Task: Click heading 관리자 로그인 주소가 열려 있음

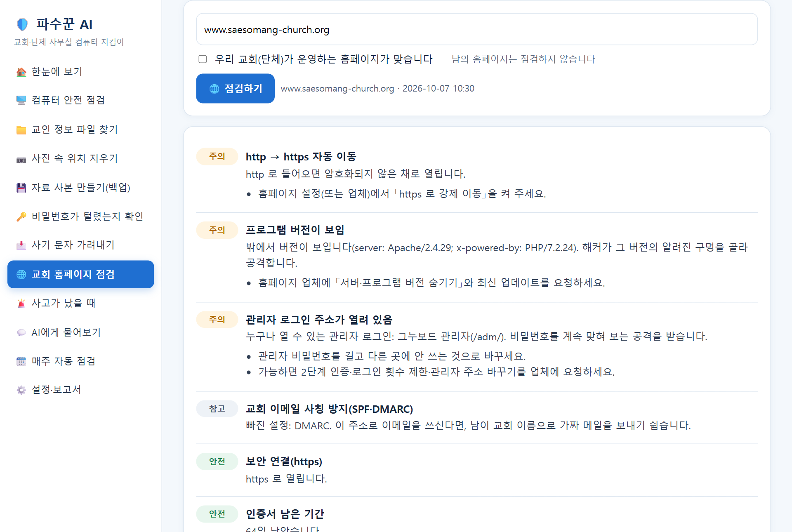Action: [x=319, y=320]
